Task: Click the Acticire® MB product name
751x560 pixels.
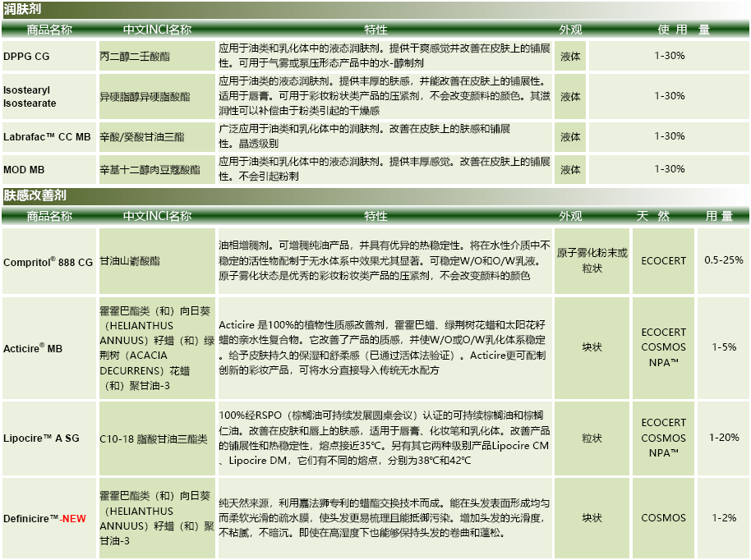Action: click(x=33, y=349)
